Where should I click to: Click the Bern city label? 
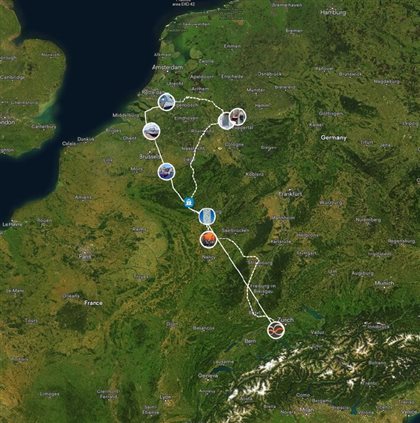250,341
